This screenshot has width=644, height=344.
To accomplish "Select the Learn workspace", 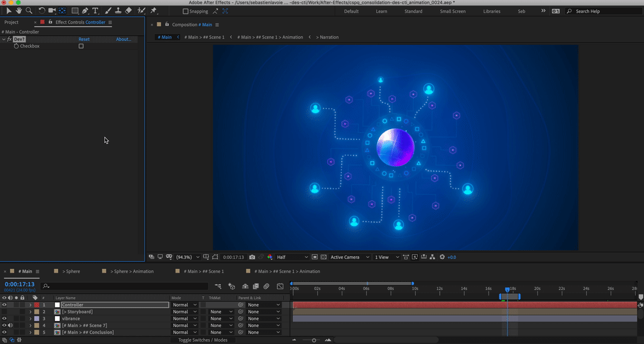I will [x=381, y=12].
